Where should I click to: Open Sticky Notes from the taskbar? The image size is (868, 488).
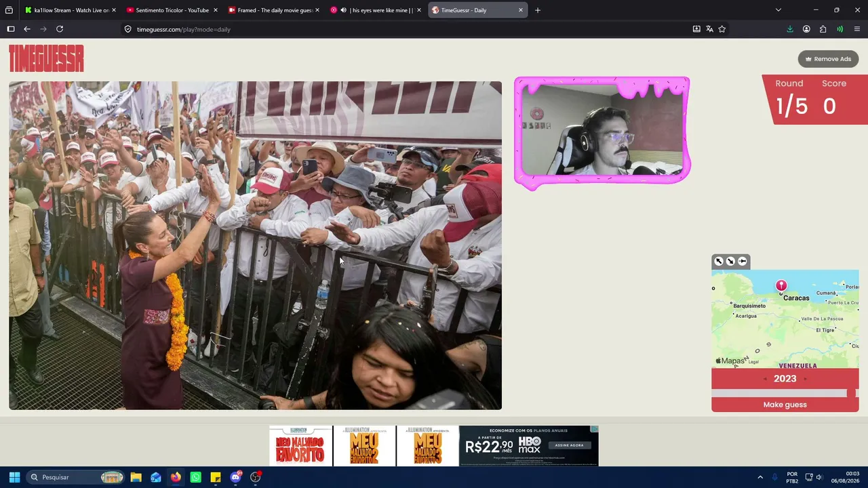point(216,477)
